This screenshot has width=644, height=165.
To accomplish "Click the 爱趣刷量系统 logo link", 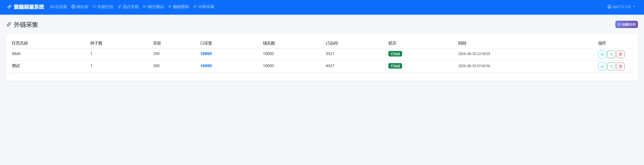I will click(x=26, y=7).
